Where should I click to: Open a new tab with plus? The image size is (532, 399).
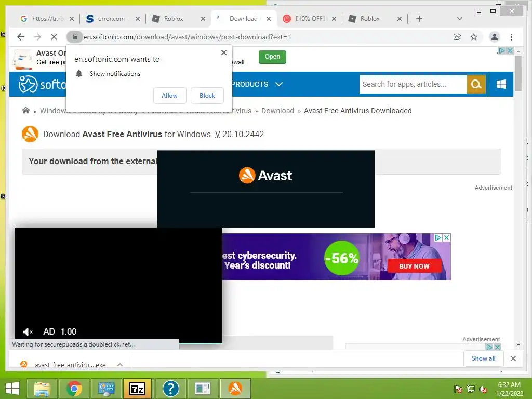click(419, 19)
